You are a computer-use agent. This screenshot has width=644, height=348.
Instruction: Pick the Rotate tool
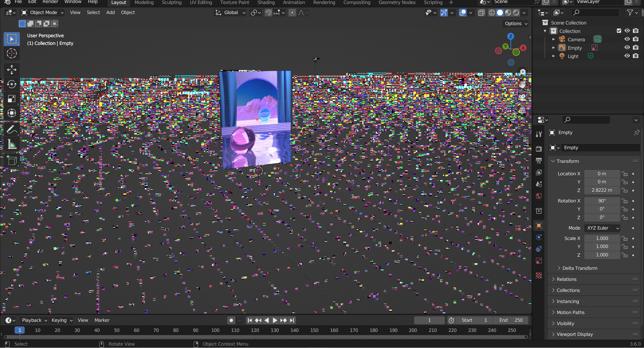point(12,84)
